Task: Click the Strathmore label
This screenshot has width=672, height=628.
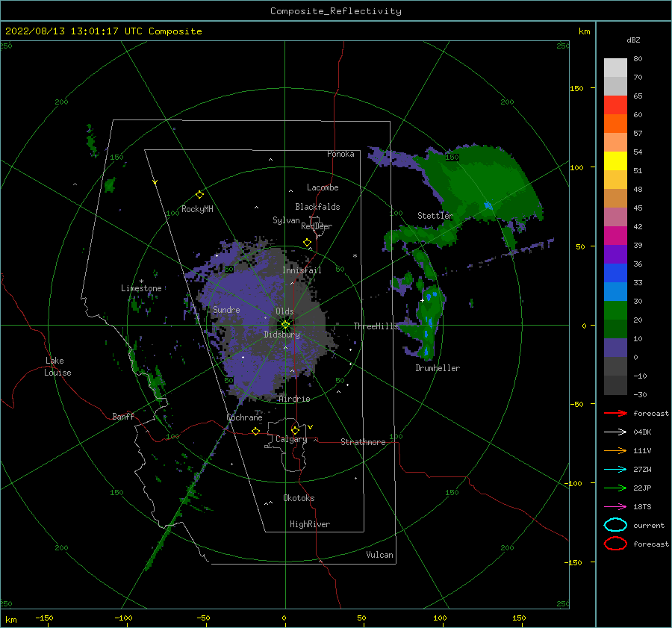Action: tap(363, 442)
